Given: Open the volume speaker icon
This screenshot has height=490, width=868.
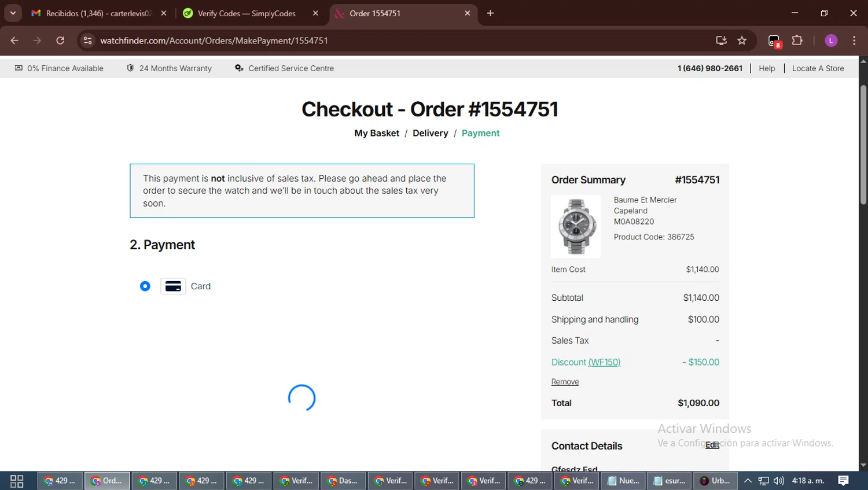Looking at the screenshot, I should (779, 481).
